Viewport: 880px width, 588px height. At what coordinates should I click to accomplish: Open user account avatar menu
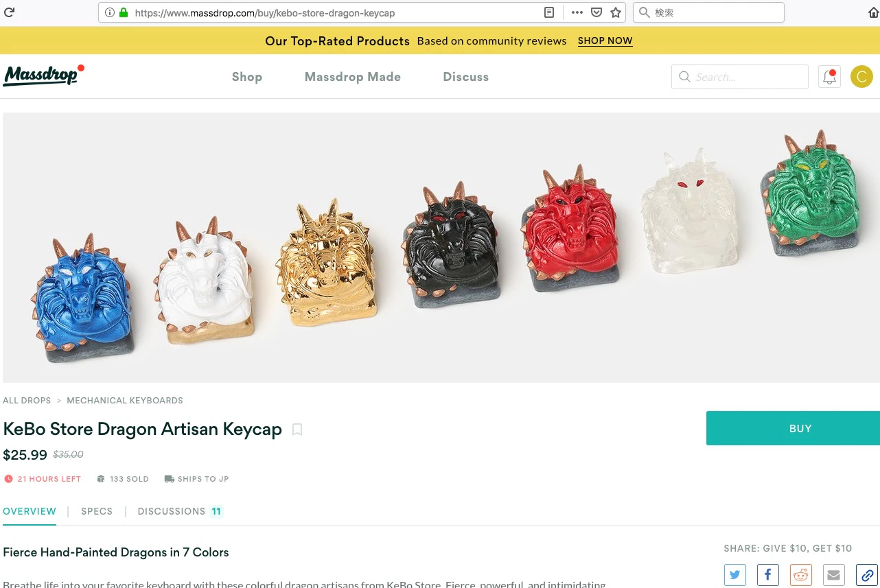pos(861,77)
